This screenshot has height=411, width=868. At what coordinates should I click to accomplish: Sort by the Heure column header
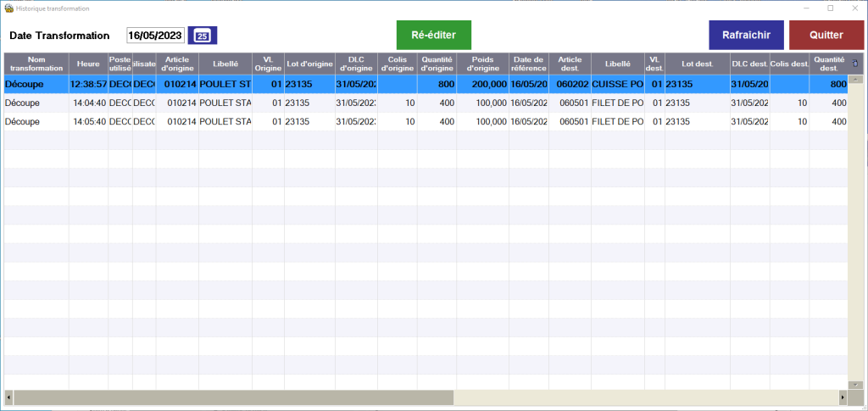click(88, 64)
